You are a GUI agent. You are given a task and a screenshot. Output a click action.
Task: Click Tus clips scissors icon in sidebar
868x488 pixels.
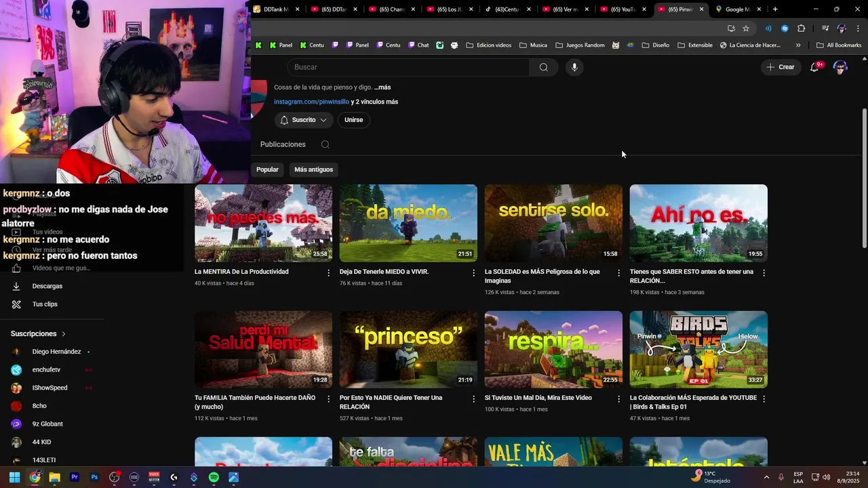coord(16,304)
